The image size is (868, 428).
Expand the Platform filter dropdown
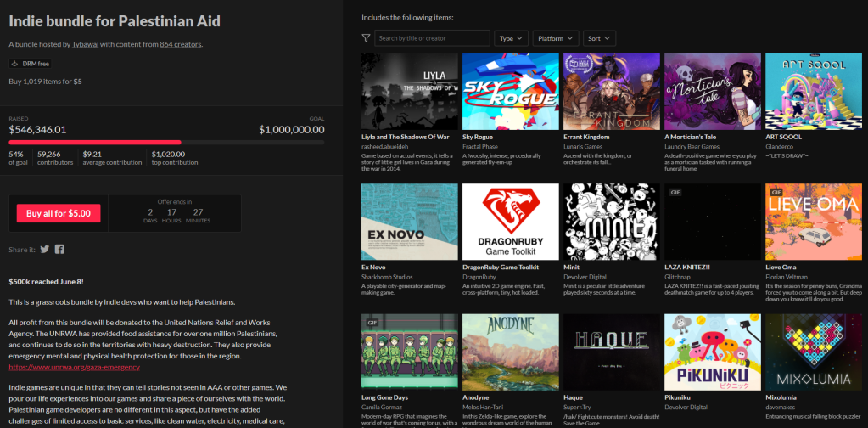556,38
